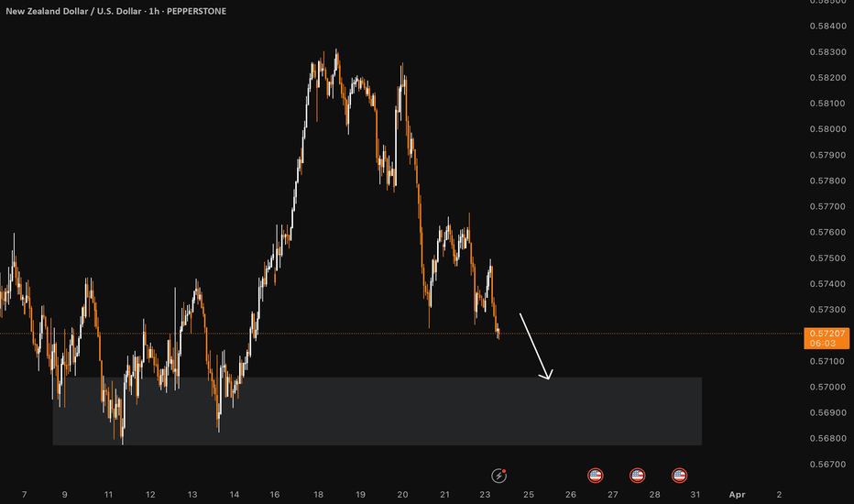
Task: Click the Apr month label on the time axis
Action: pyautogui.click(x=737, y=495)
